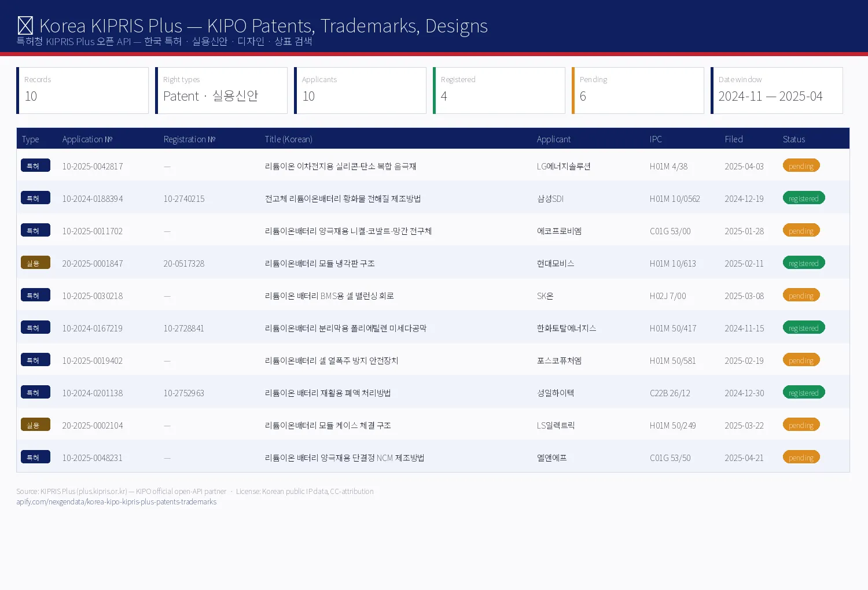Select the Right types summary card
This screenshot has height=590, width=868.
click(222, 90)
